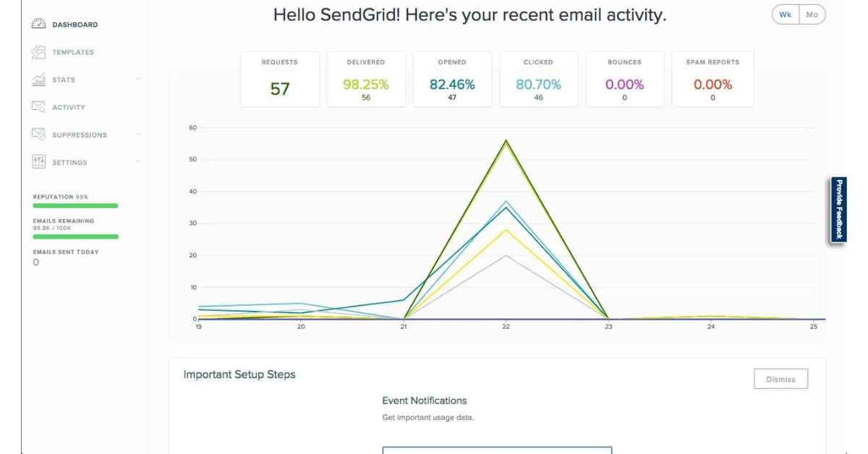Open Suppressions using its envelope-slash icon
This screenshot has width=868, height=454.
coord(38,134)
